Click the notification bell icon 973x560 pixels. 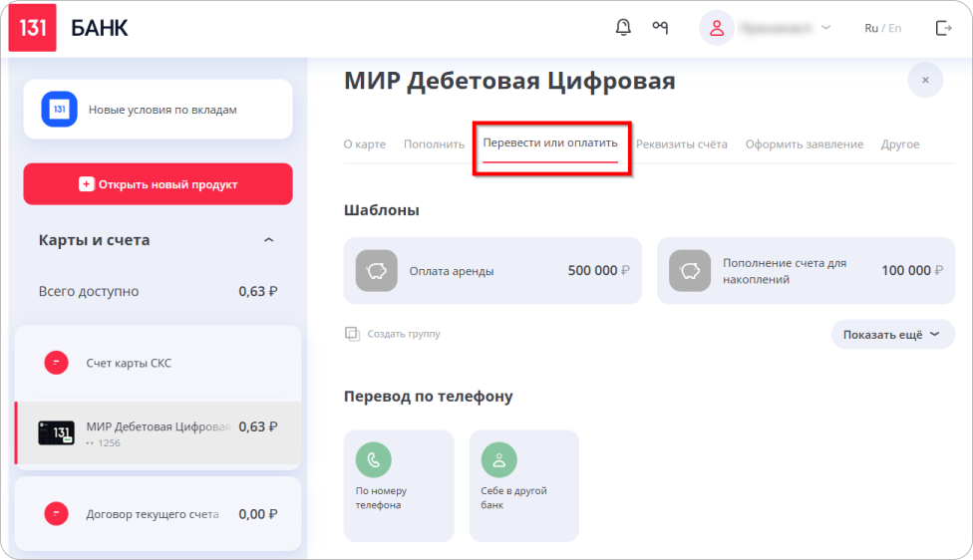click(623, 28)
